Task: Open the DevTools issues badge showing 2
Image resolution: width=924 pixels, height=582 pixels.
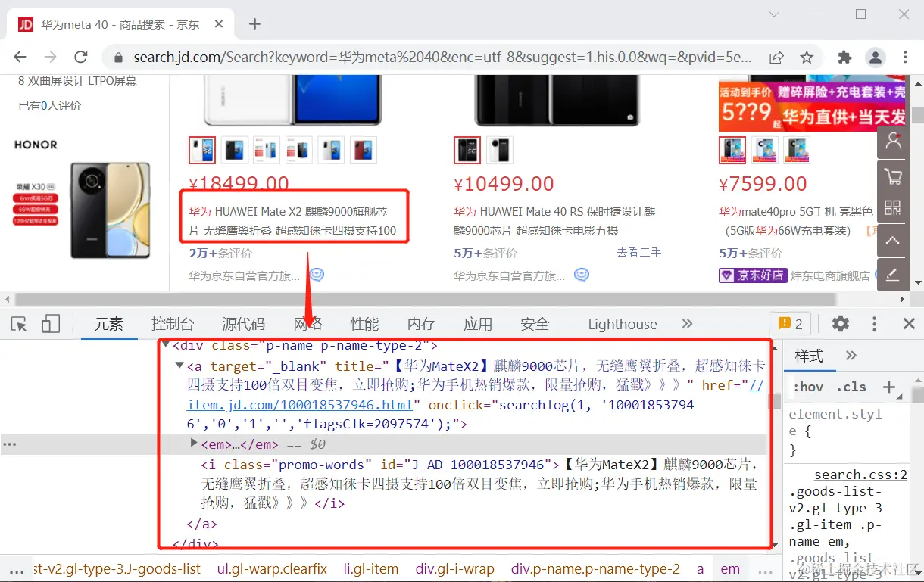Action: tap(790, 324)
